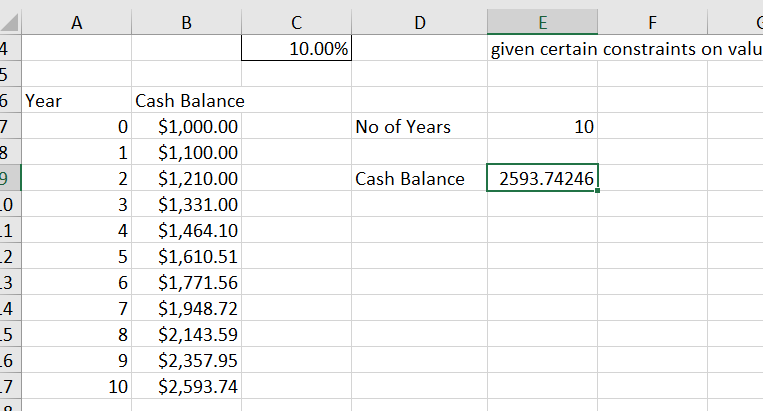Select the cell showing $1,464.10
The width and height of the screenshot is (763, 411).
point(186,231)
